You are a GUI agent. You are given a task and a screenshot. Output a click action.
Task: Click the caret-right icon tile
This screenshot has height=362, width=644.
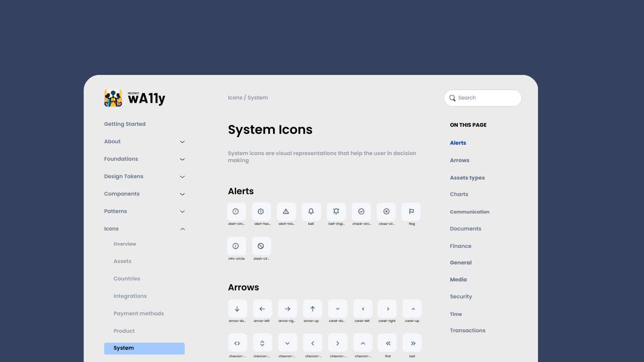coord(388,309)
